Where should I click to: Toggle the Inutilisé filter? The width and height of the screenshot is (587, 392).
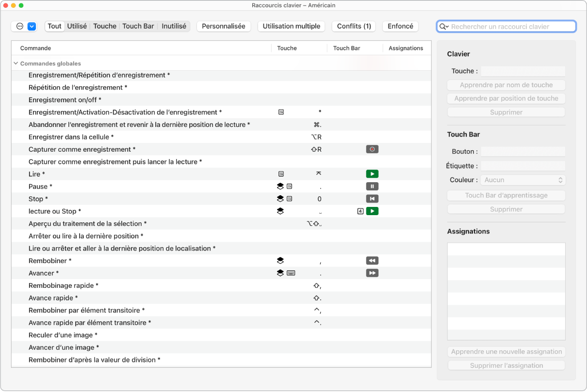[x=174, y=26]
